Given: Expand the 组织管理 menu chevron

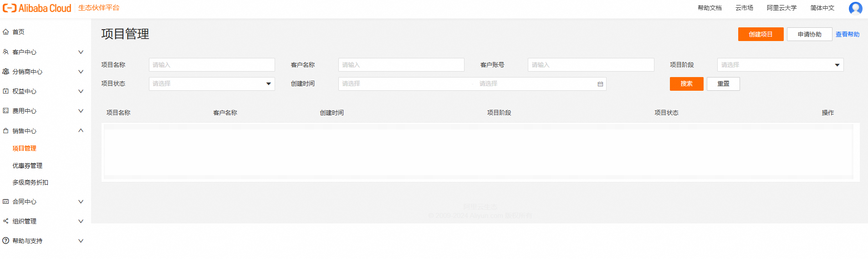Looking at the screenshot, I should [x=81, y=221].
